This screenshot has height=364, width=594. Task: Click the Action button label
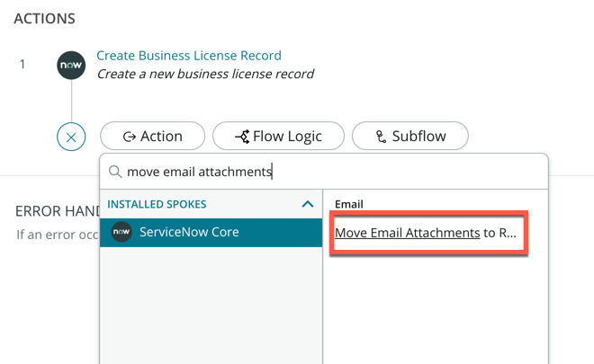[161, 137]
